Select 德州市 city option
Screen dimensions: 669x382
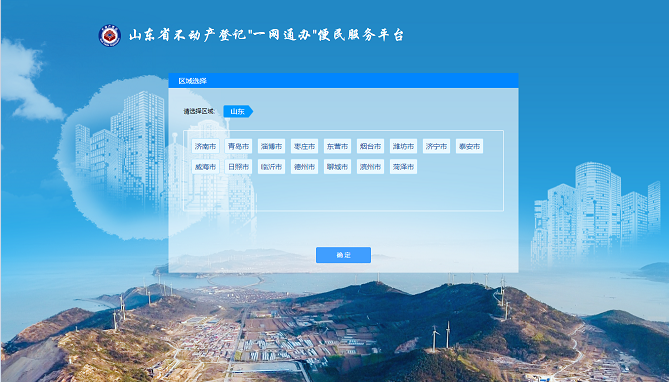pyautogui.click(x=304, y=167)
